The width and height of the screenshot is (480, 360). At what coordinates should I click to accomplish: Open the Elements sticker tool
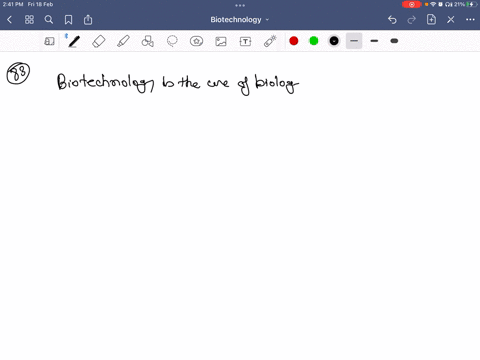tap(196, 41)
